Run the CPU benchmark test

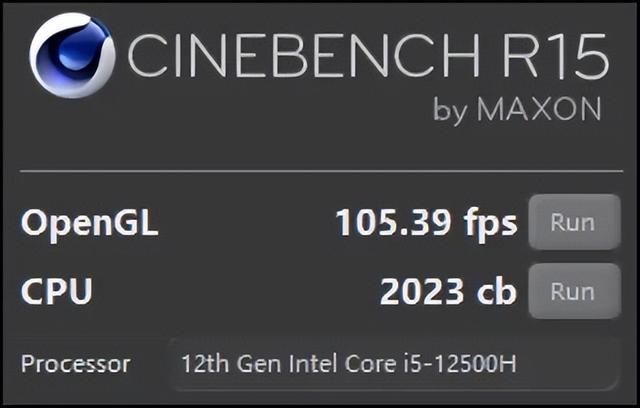click(x=575, y=291)
